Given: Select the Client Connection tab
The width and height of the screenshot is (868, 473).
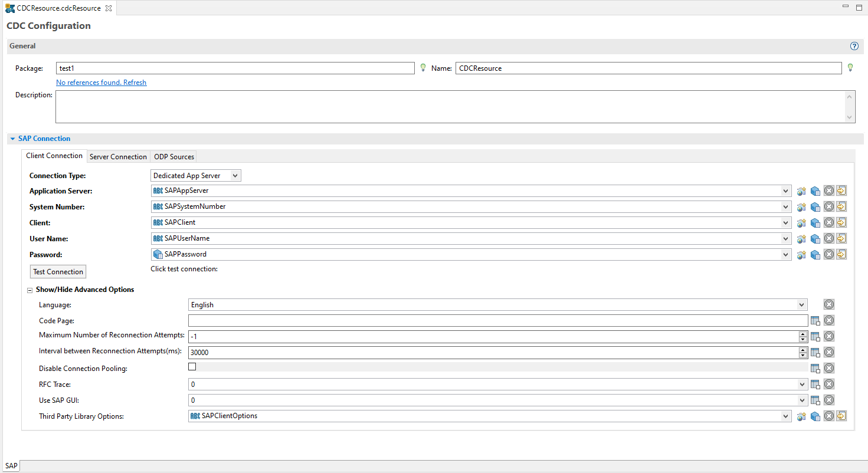Looking at the screenshot, I should point(54,156).
